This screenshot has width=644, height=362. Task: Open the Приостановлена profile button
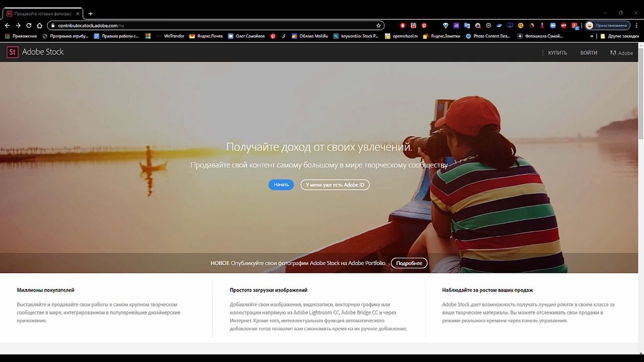coord(607,25)
